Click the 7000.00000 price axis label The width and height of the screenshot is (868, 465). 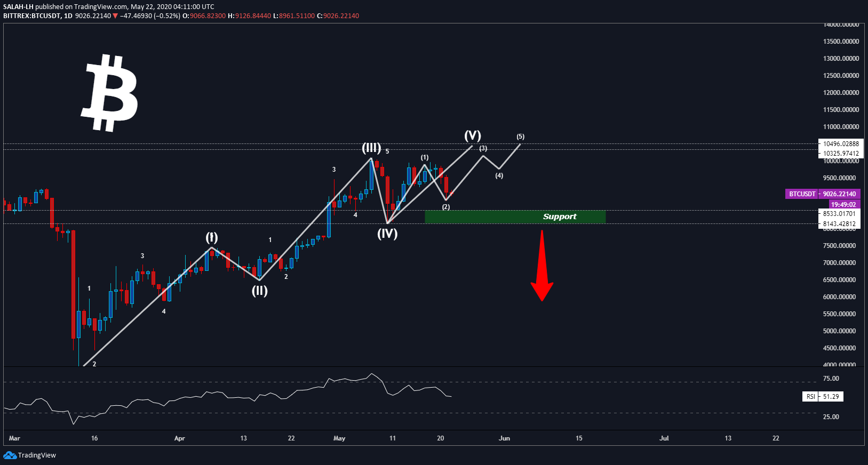(839, 263)
